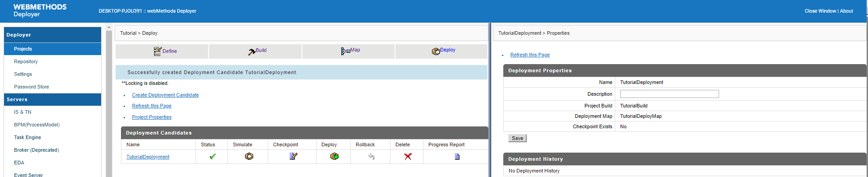
Task: Click the TutorialBuild project build value
Action: (634, 106)
